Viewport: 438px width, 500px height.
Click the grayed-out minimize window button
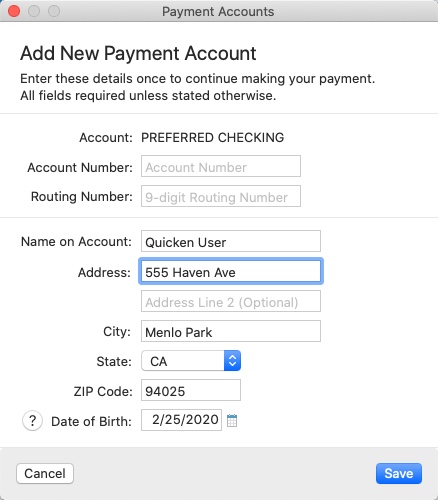coord(34,11)
